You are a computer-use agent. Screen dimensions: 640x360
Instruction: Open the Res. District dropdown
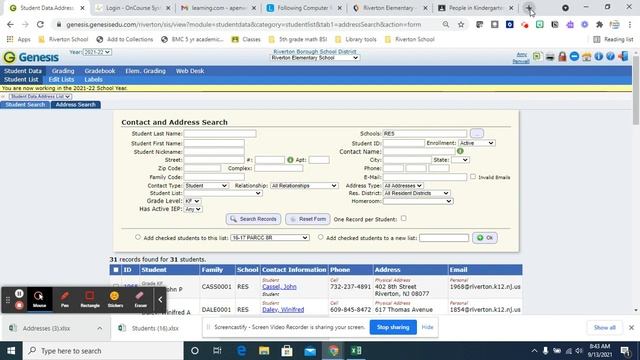[x=416, y=193]
